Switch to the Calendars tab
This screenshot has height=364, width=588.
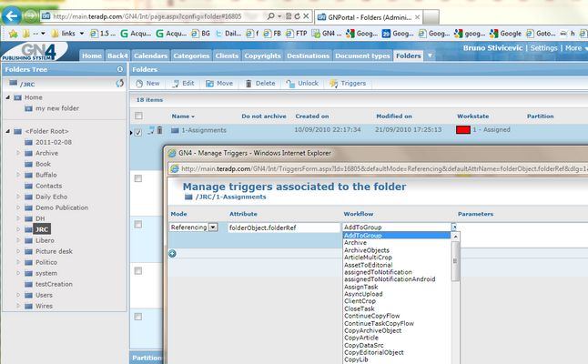pyautogui.click(x=150, y=56)
